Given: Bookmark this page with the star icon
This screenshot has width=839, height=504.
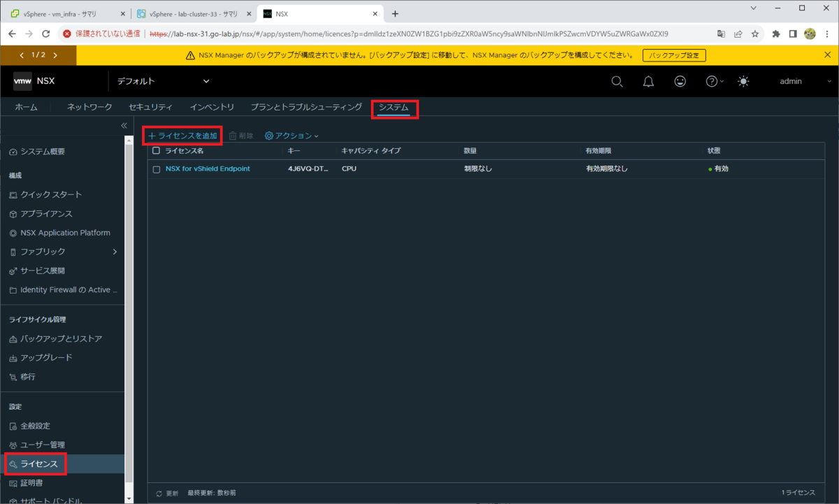Looking at the screenshot, I should click(755, 33).
